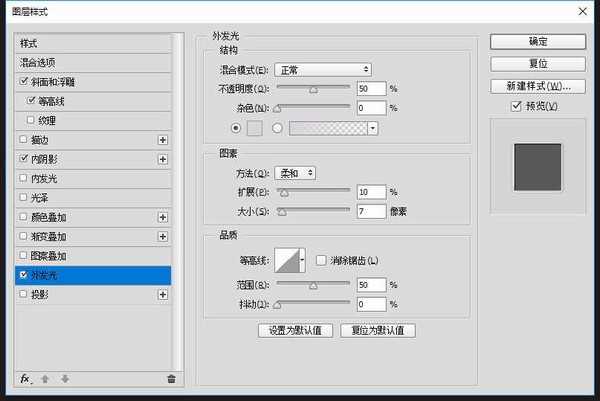Uncheck the 等高线 sub-option checkbox

point(31,101)
